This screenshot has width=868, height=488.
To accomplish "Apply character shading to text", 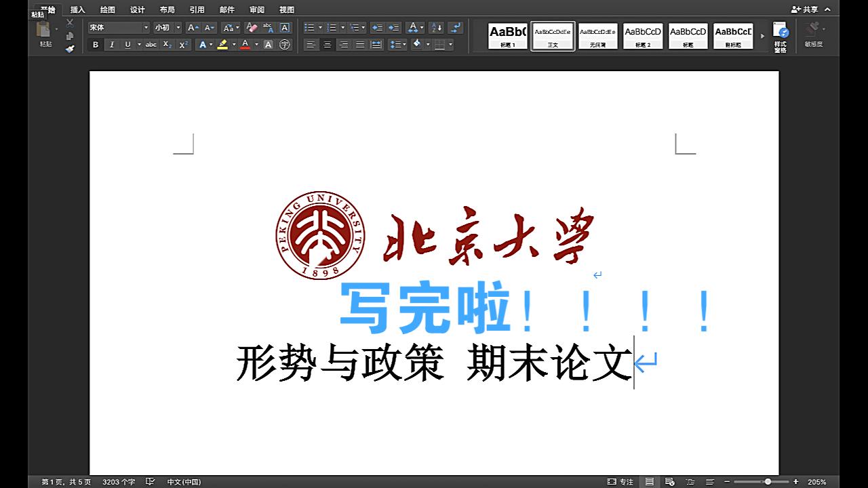I will tap(268, 45).
